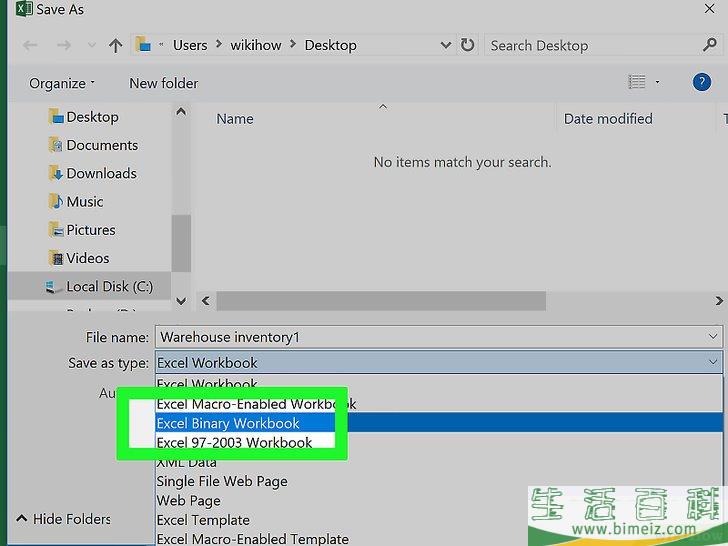The image size is (728, 546).
Task: Click the Back navigation arrow
Action: click(x=30, y=45)
